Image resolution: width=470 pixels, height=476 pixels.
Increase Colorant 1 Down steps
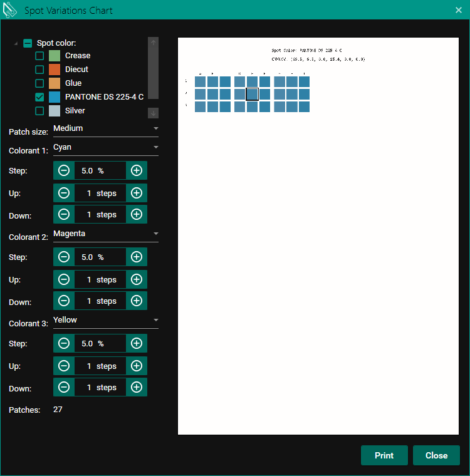coord(137,214)
